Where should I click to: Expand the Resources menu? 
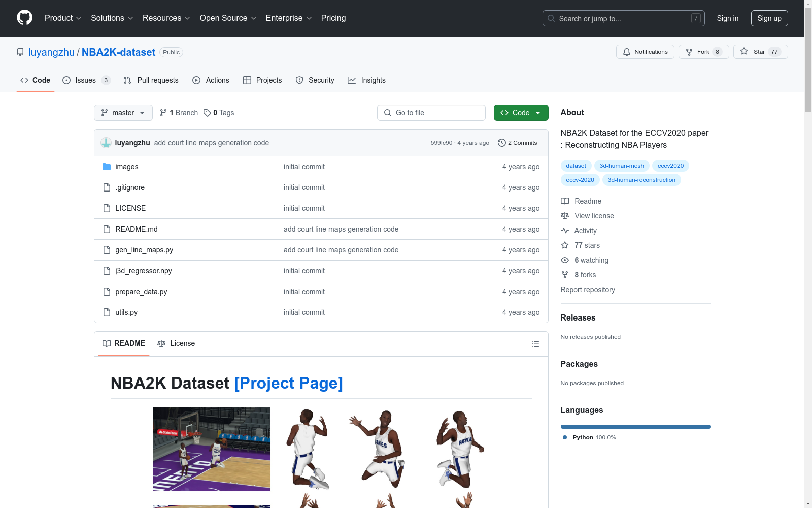pos(166,18)
